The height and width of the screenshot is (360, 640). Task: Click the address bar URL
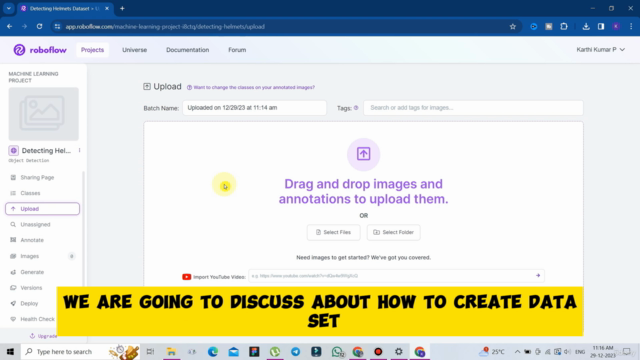tap(165, 27)
